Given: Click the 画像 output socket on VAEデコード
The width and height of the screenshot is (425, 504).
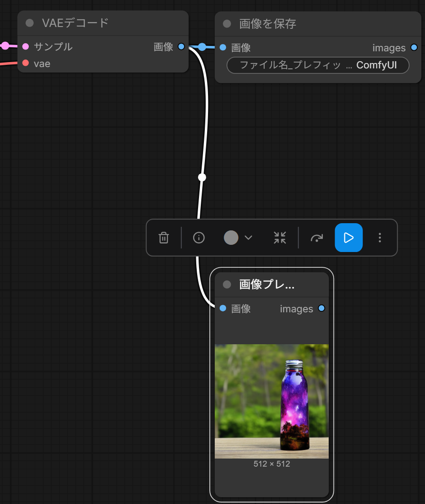Looking at the screenshot, I should click(x=181, y=47).
